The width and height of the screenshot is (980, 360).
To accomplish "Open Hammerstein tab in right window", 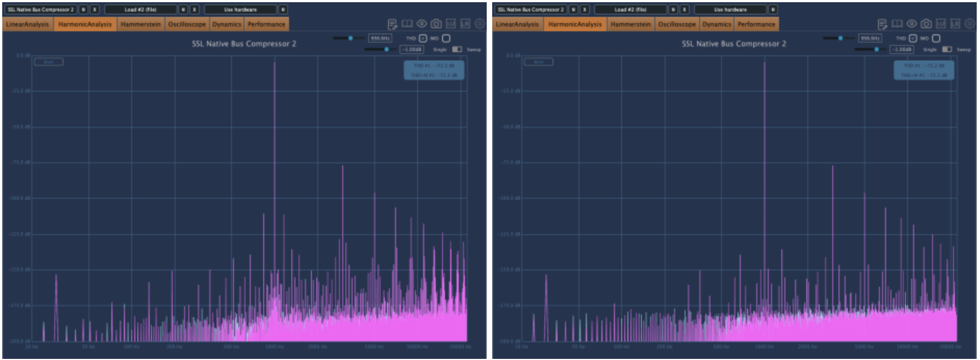I will click(x=631, y=24).
